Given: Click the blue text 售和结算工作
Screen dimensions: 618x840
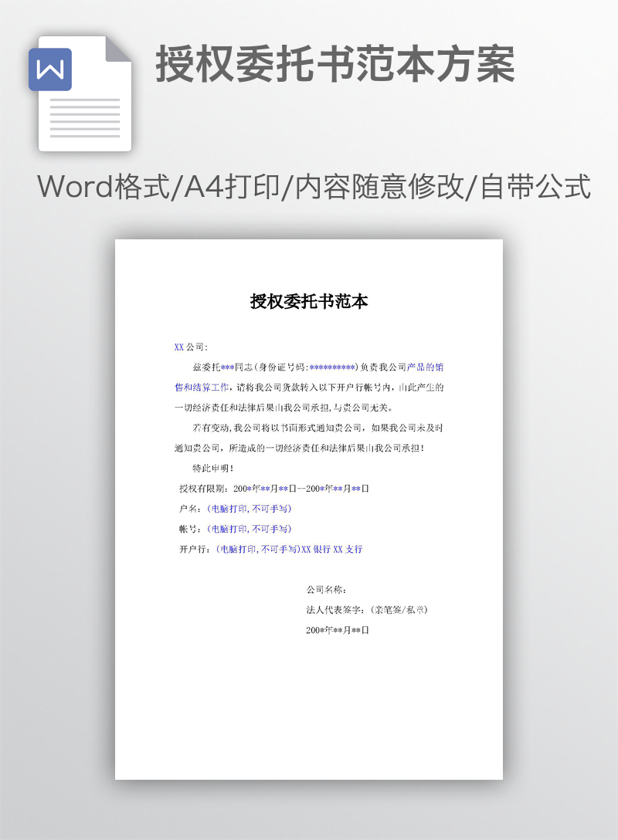Looking at the screenshot, I should tap(202, 388).
